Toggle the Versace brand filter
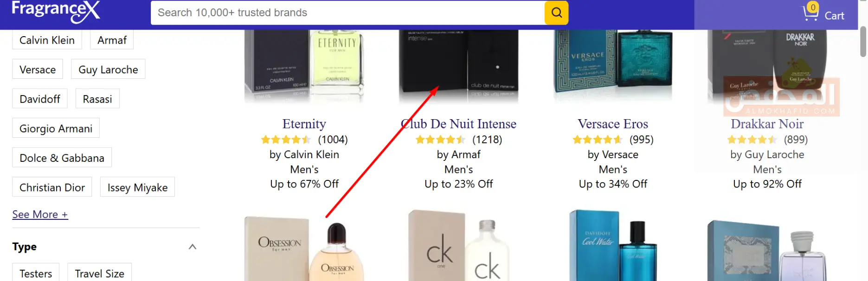The width and height of the screenshot is (868, 281). (x=38, y=70)
